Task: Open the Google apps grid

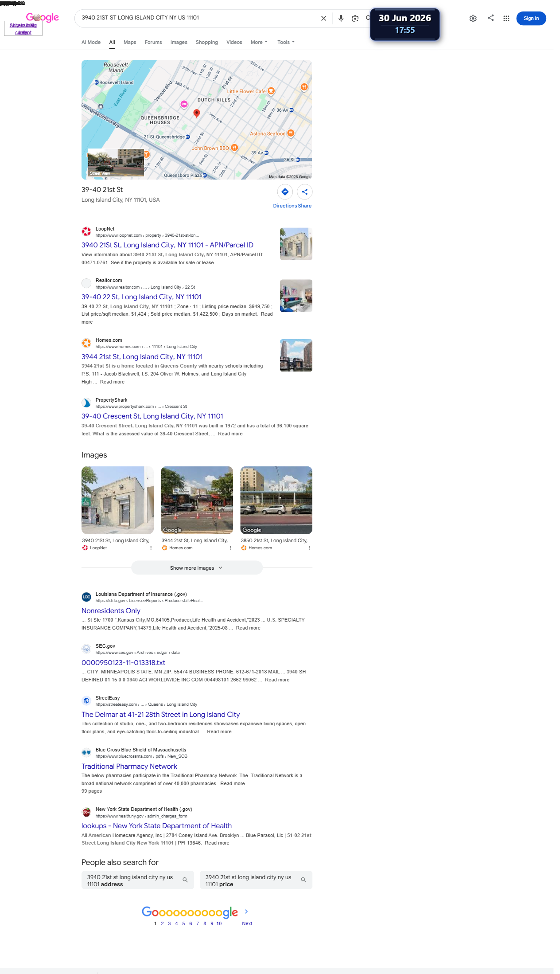Action: [506, 18]
